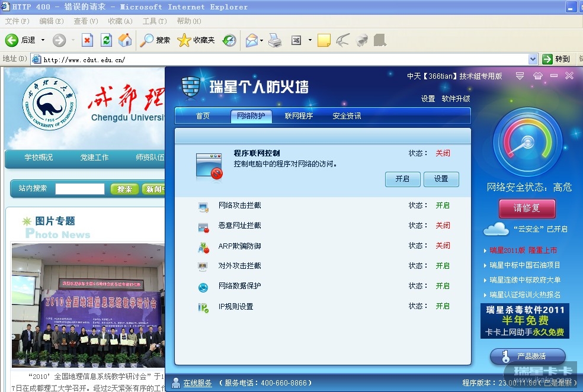Expand the address bar URL dropdown
Screen dimensions: 583x392
click(x=533, y=59)
